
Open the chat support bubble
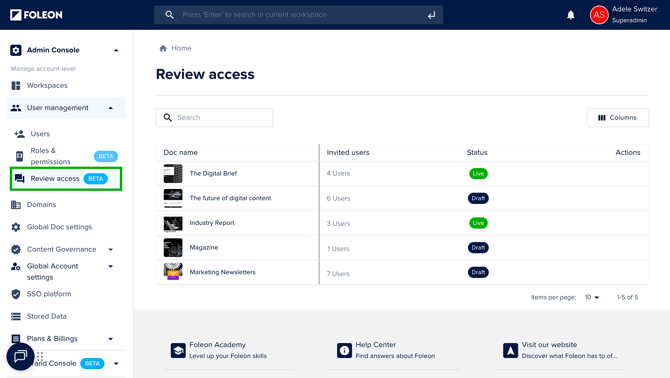coord(20,356)
